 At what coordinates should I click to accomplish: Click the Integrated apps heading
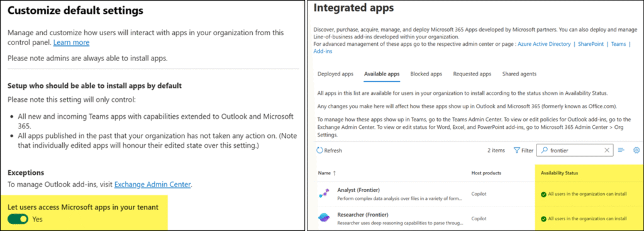[353, 8]
